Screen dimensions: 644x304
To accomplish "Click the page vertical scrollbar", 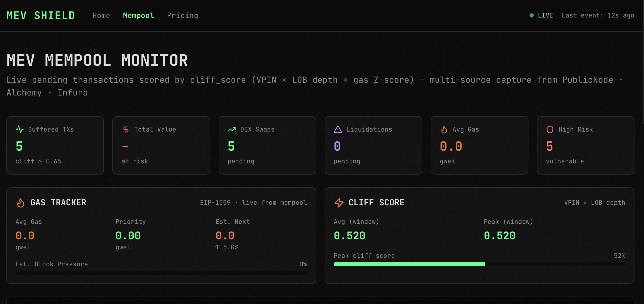I will [643, 61].
